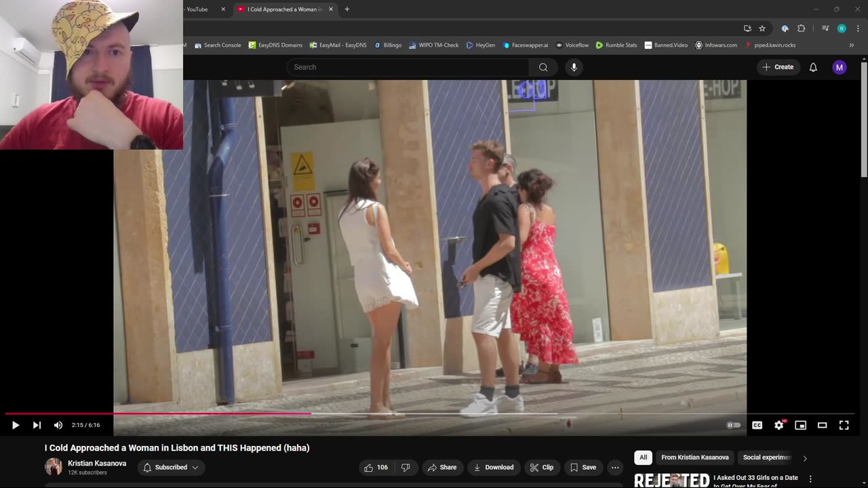Open Rumble Stats bookmark
This screenshot has width=868, height=488.
616,45
